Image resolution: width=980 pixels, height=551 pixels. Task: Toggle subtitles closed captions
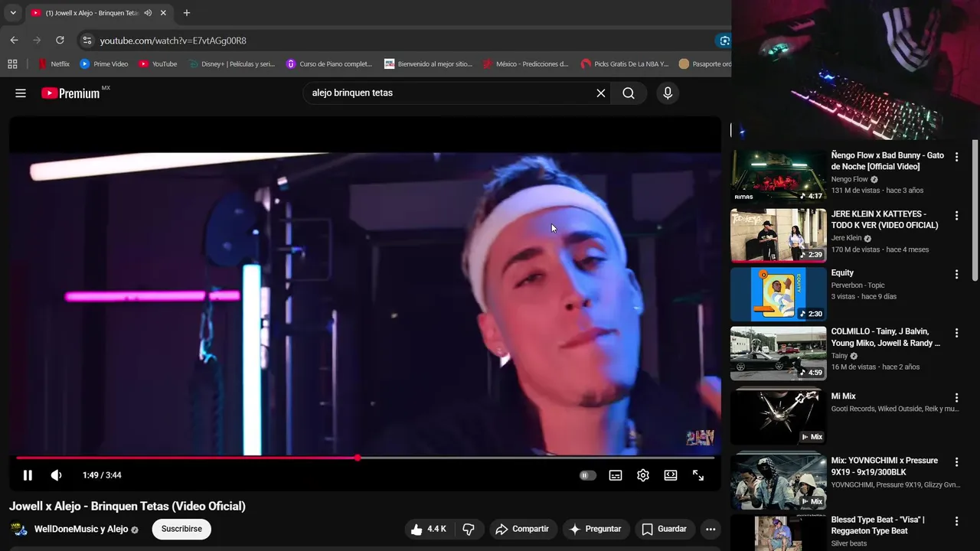coord(616,475)
